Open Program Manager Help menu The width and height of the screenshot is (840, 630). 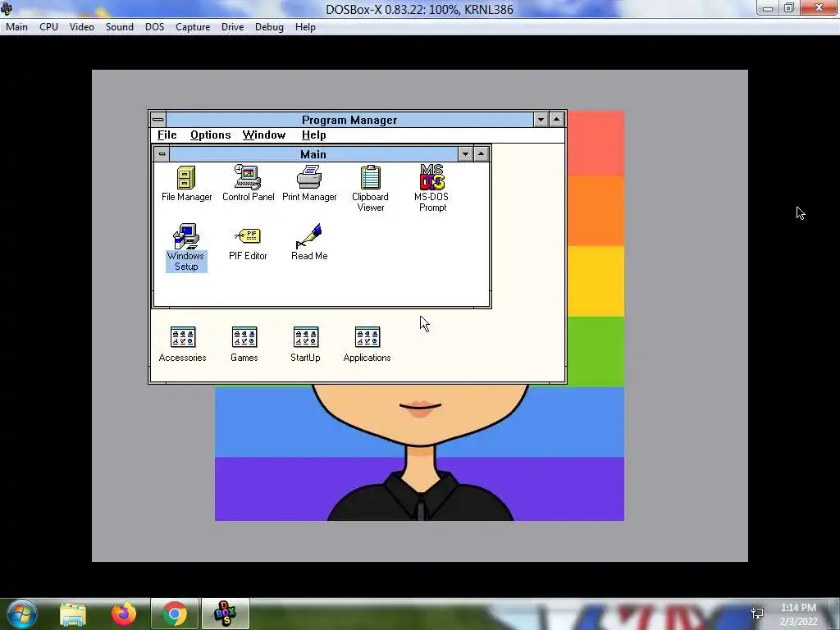click(314, 135)
